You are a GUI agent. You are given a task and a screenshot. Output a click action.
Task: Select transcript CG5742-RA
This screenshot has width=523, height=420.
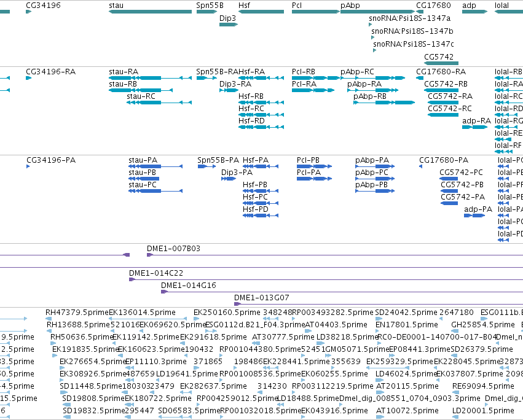pos(450,96)
